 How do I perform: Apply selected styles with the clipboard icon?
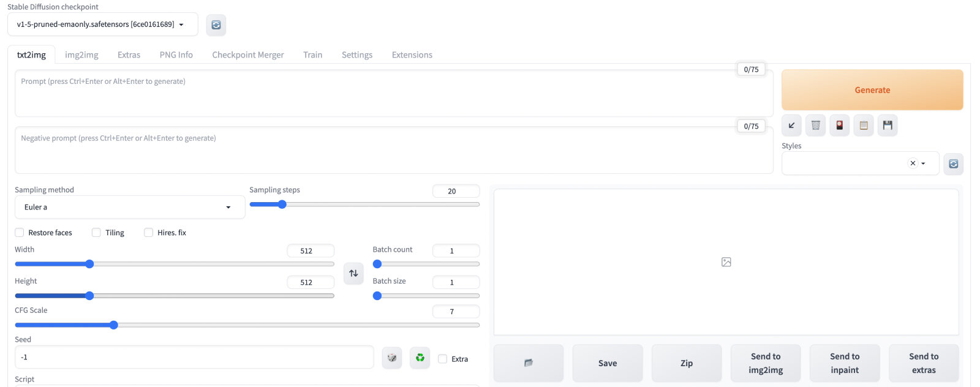coord(864,126)
